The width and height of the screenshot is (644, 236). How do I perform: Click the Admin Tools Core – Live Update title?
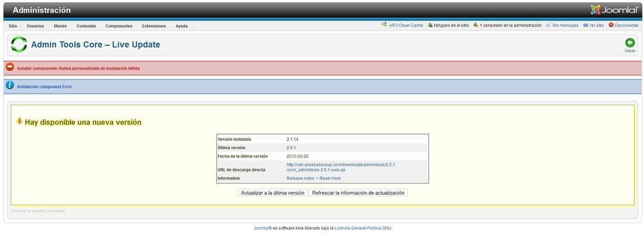click(95, 45)
